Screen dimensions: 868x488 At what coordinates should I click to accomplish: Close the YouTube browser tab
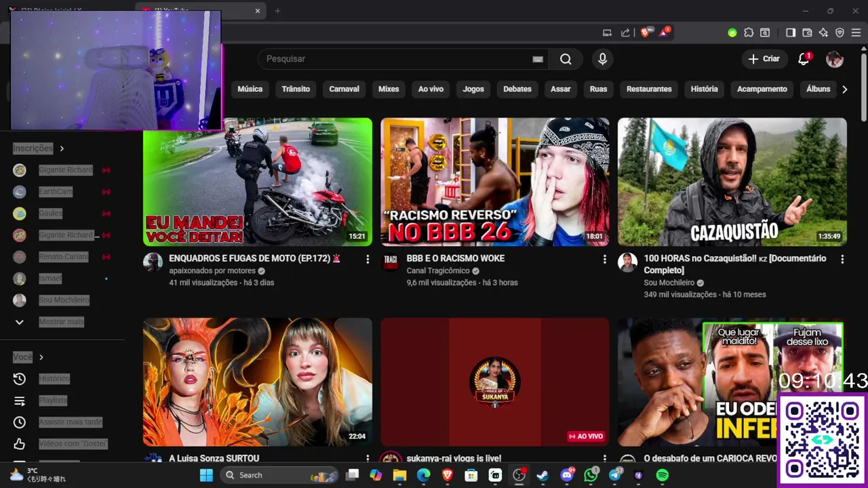pos(258,11)
